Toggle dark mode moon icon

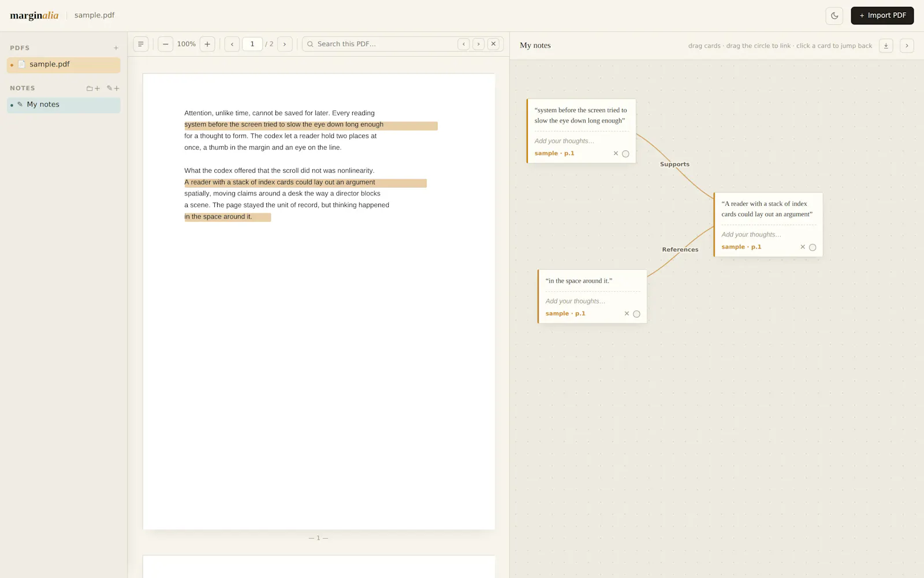click(x=834, y=16)
